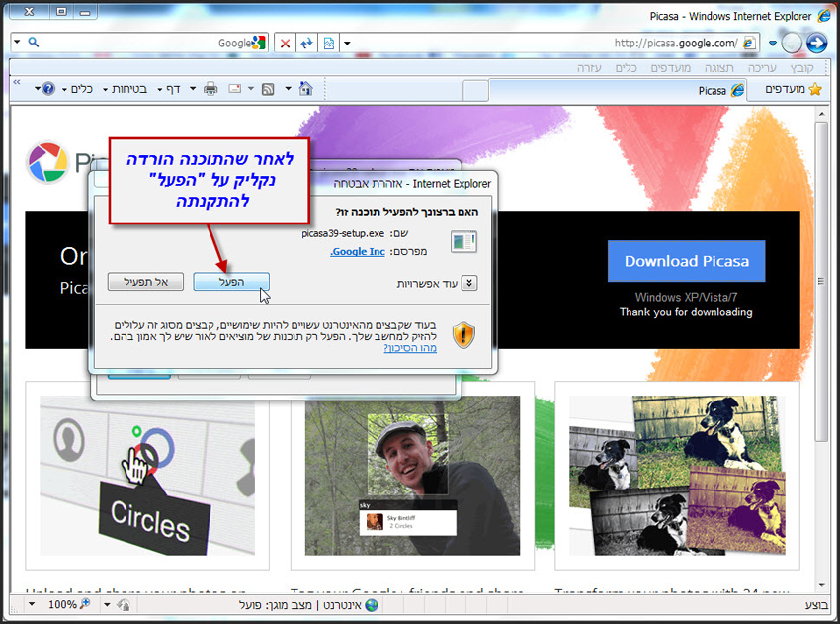Open the RSS feeds icon
Image resolution: width=840 pixels, height=624 pixels.
click(268, 89)
